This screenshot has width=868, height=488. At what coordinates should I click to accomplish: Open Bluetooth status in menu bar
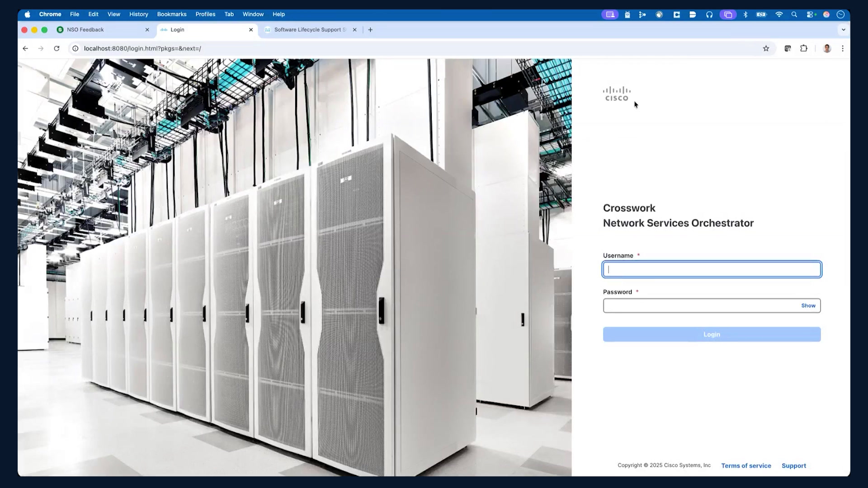(745, 14)
